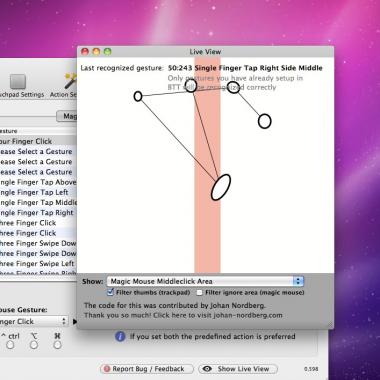Open the Mouse Gesture popup stepper

(64, 322)
